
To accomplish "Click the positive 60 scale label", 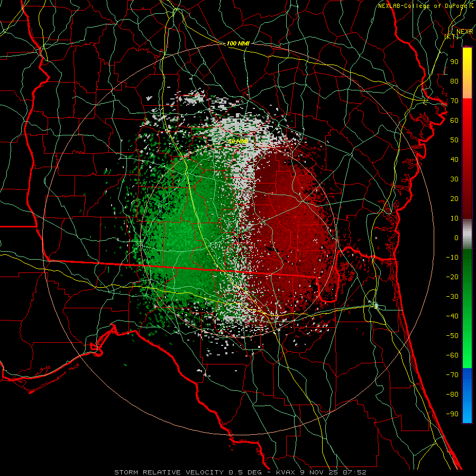I will click(x=454, y=120).
